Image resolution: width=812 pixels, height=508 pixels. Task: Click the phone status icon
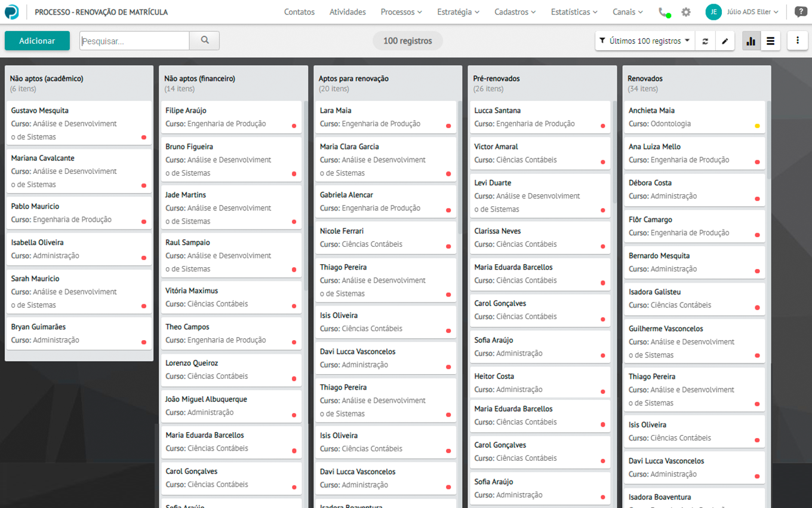click(663, 12)
